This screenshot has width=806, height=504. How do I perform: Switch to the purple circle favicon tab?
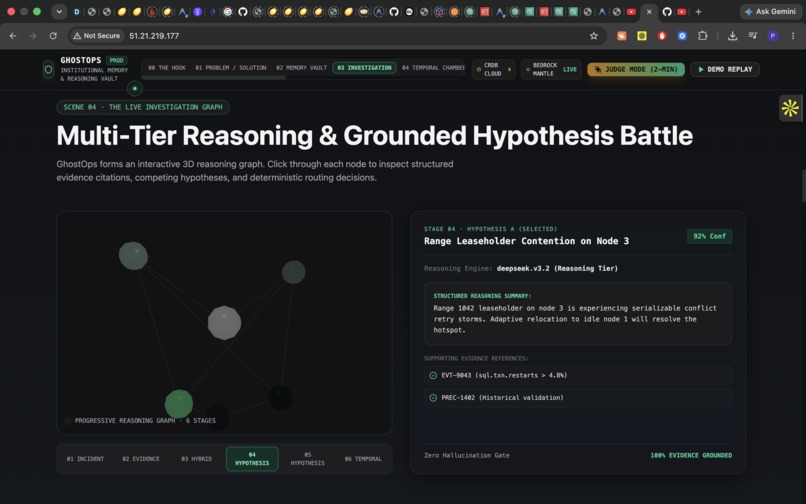click(x=197, y=12)
